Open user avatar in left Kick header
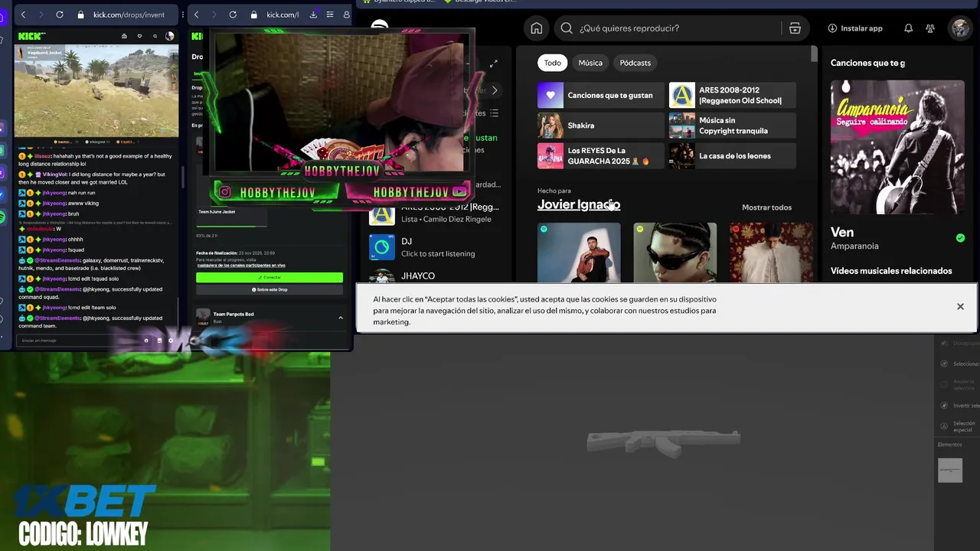The image size is (980, 551). pyautogui.click(x=170, y=36)
